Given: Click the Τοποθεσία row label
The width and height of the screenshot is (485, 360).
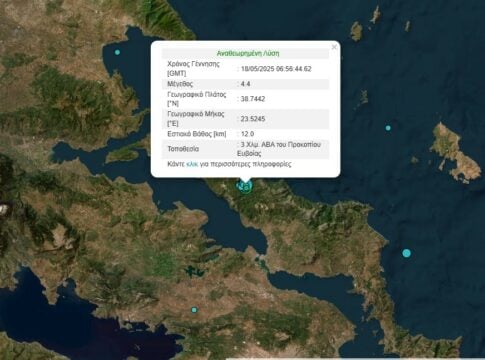Looking at the screenshot, I should coord(183,149).
